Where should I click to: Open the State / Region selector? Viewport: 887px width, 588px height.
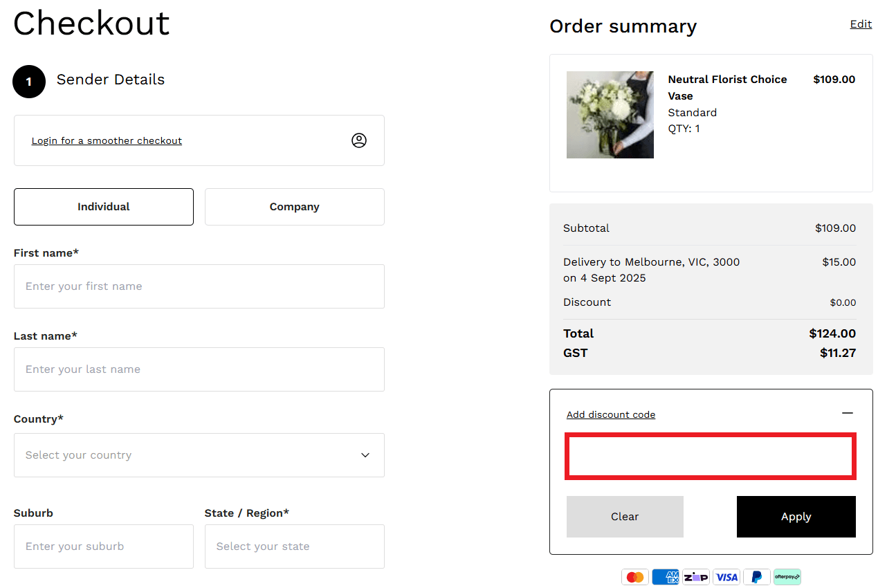[x=294, y=546]
